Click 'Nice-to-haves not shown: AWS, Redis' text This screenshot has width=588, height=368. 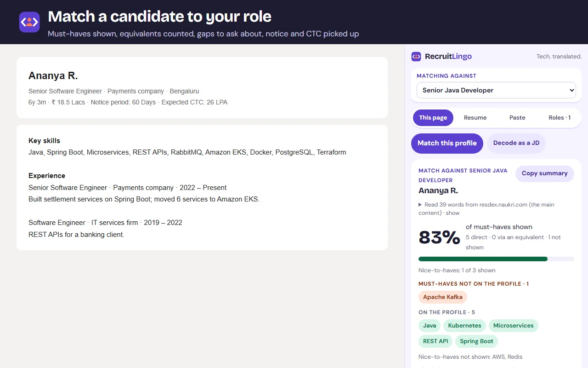[x=470, y=357]
